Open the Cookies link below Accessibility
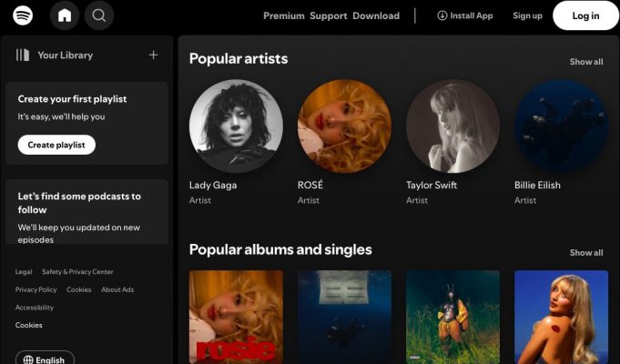Screen dimensions: 620x364 pyautogui.click(x=29, y=325)
